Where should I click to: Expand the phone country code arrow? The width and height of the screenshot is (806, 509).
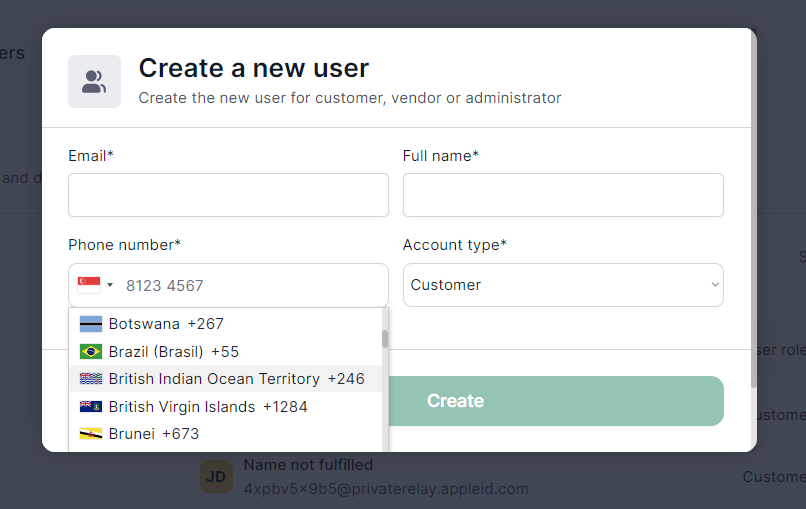[x=110, y=285]
